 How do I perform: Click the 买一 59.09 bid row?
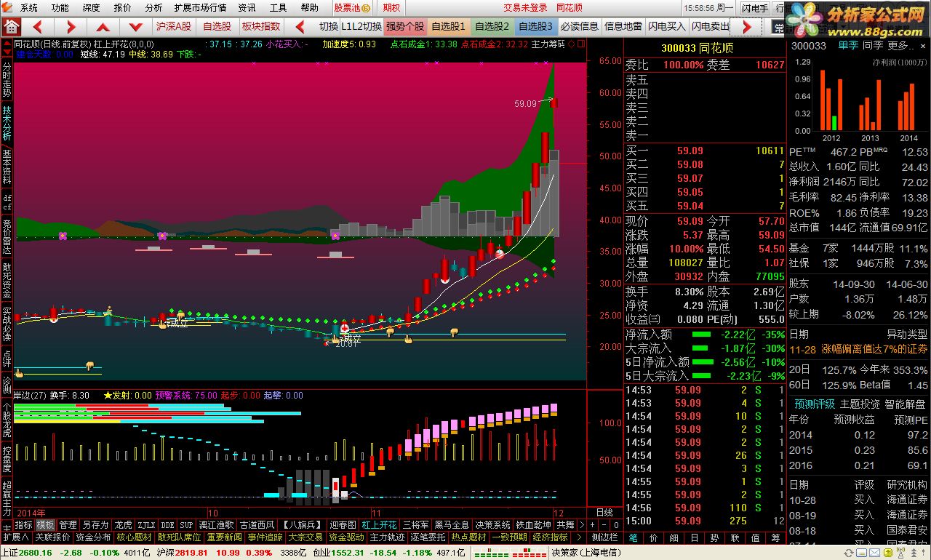(x=705, y=151)
